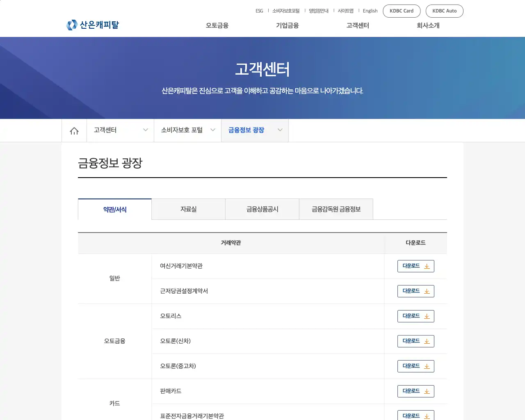
Task: Download the 오토론(중고차) document
Action: (415, 366)
